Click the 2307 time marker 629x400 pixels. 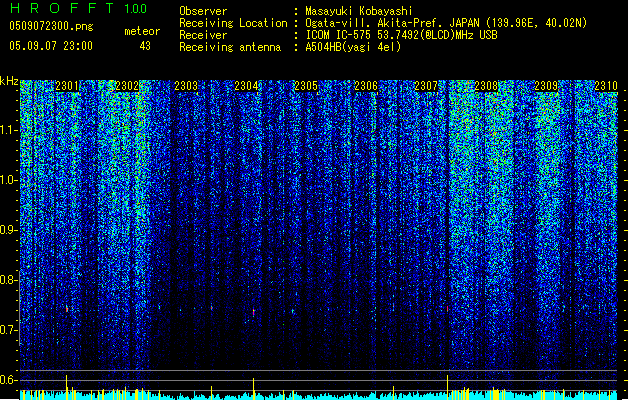[426, 86]
